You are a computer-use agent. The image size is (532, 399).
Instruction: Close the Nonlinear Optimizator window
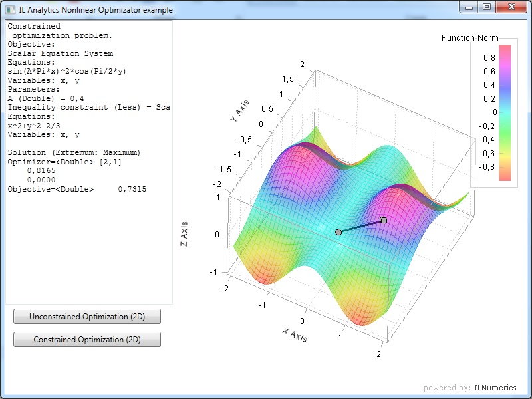(511, 7)
